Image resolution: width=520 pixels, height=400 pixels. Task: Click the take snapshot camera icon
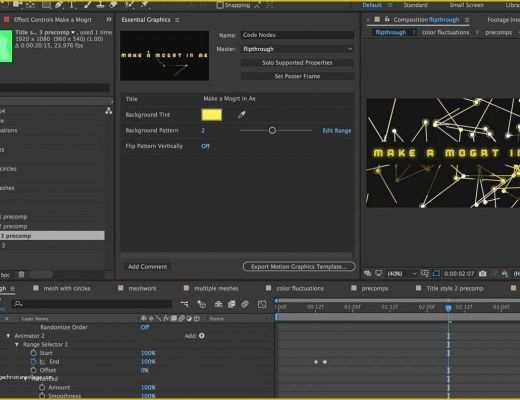coord(482,274)
